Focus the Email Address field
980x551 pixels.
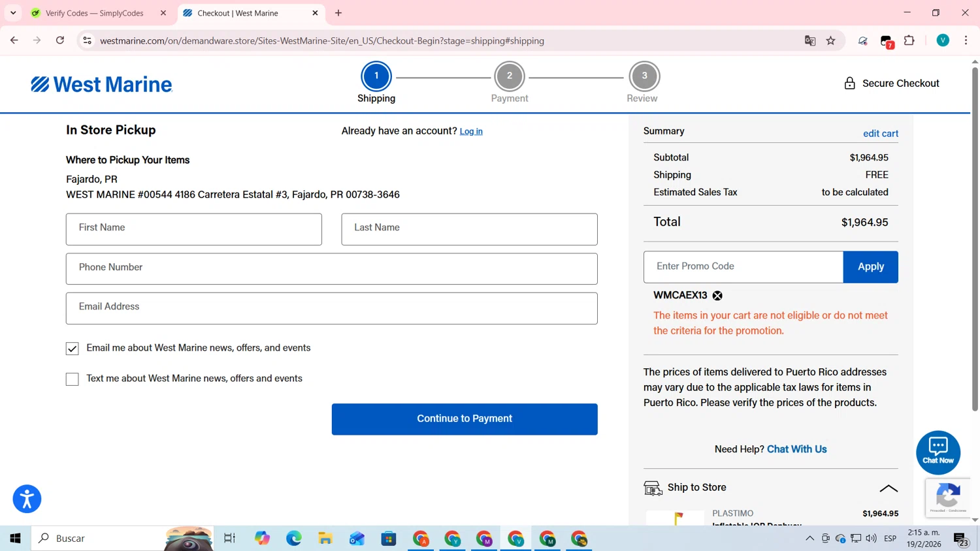point(332,308)
